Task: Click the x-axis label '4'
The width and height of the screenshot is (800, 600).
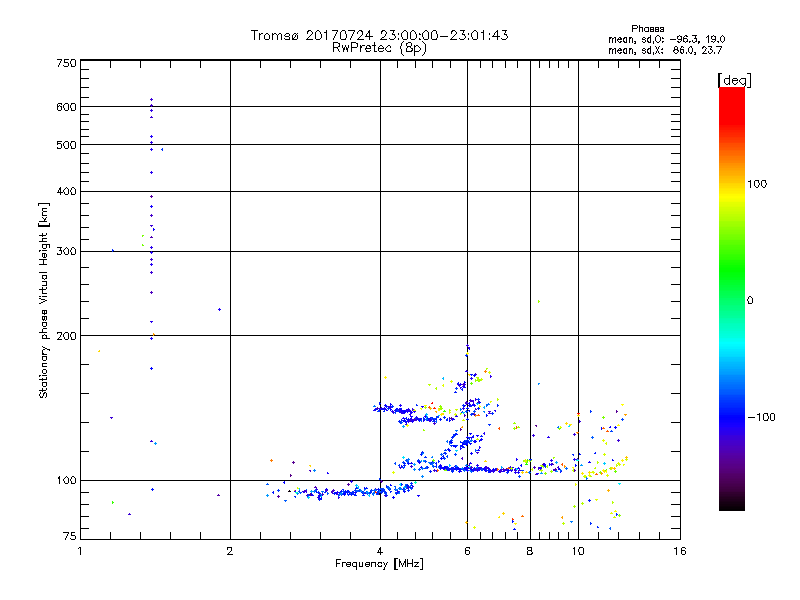Action: [x=380, y=551]
